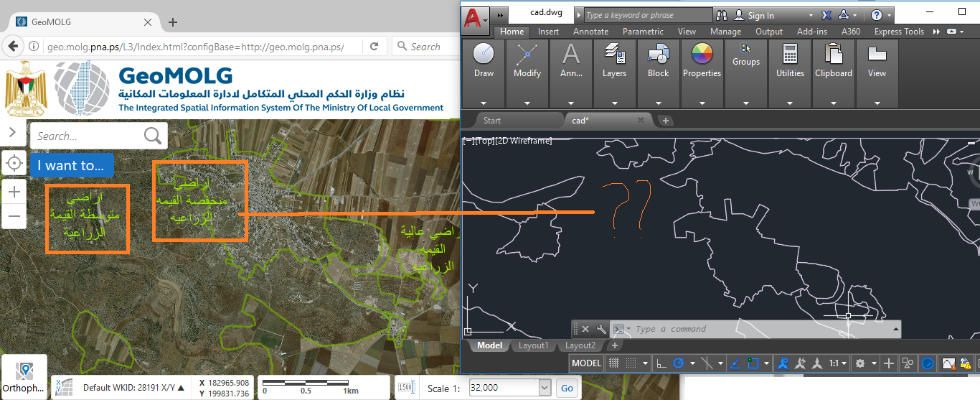
Task: Open a new browser tab with plus
Action: click(x=173, y=22)
